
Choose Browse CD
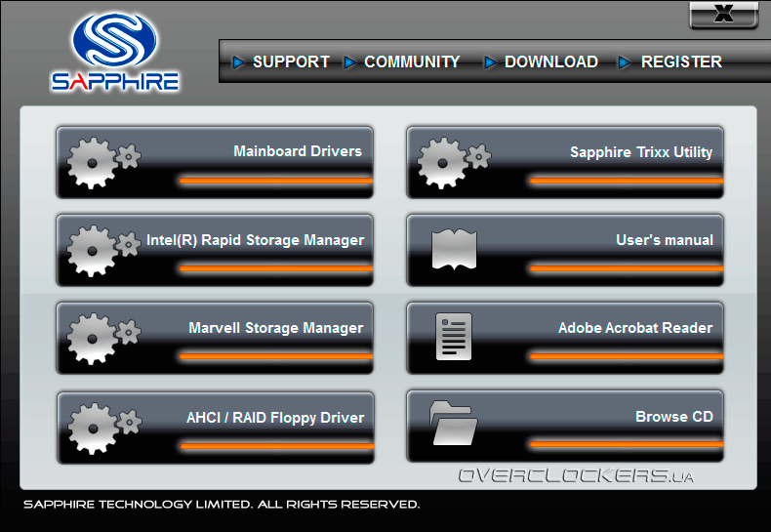[565, 427]
